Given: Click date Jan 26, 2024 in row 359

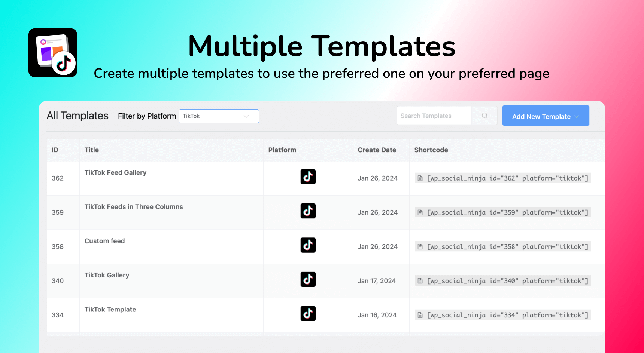Looking at the screenshot, I should pyautogui.click(x=377, y=212).
